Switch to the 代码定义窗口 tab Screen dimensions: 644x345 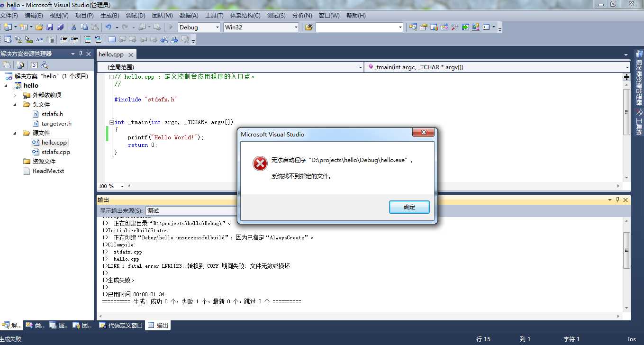(120, 326)
